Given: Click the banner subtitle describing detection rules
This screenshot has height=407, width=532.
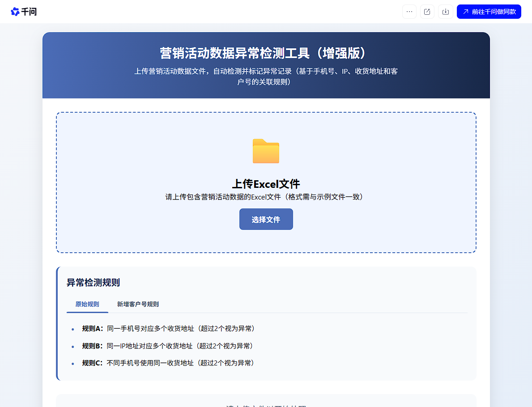Looking at the screenshot, I should [266, 76].
